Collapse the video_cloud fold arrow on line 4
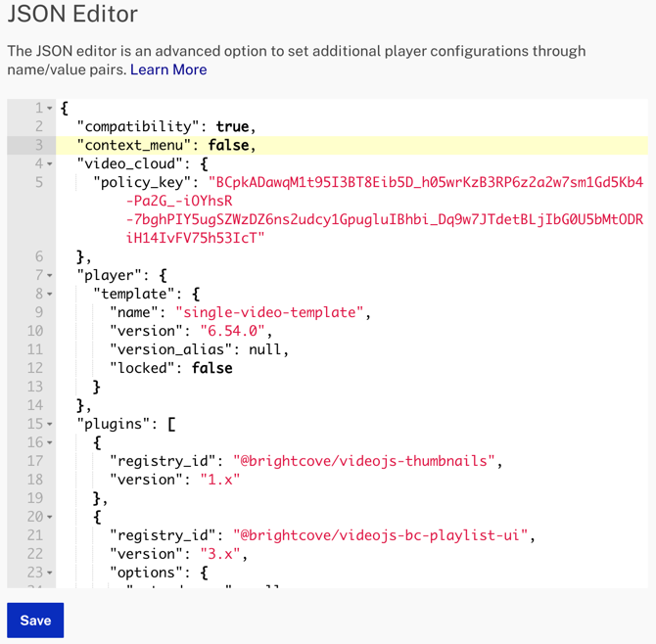Screen dimensions: 656x644 (50, 163)
